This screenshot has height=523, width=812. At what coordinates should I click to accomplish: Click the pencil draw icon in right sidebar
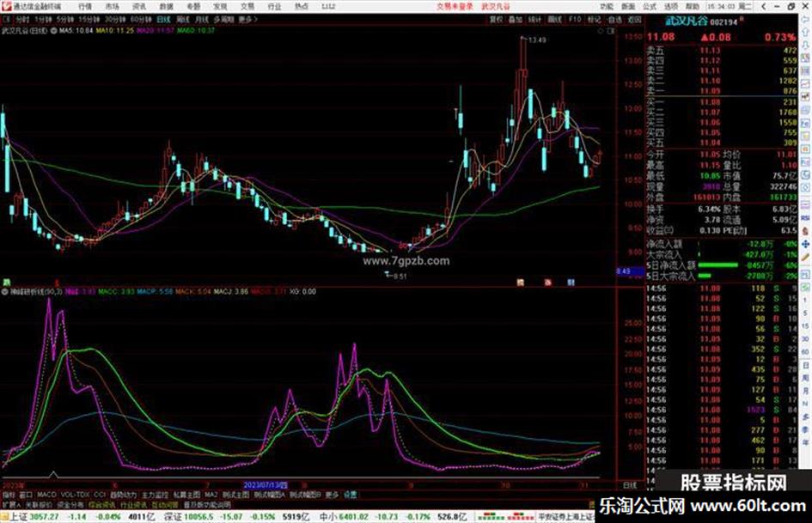tap(806, 257)
